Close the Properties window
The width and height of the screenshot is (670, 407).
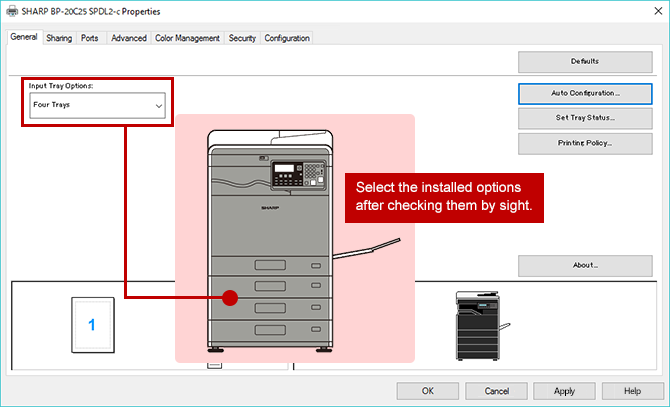tap(658, 11)
